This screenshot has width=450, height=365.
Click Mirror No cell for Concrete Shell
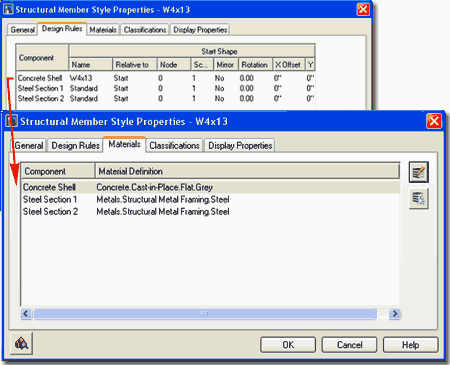point(219,78)
